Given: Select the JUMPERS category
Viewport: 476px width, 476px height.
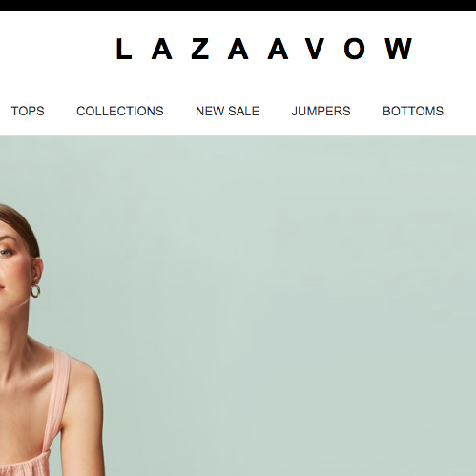Looking at the screenshot, I should point(321,111).
